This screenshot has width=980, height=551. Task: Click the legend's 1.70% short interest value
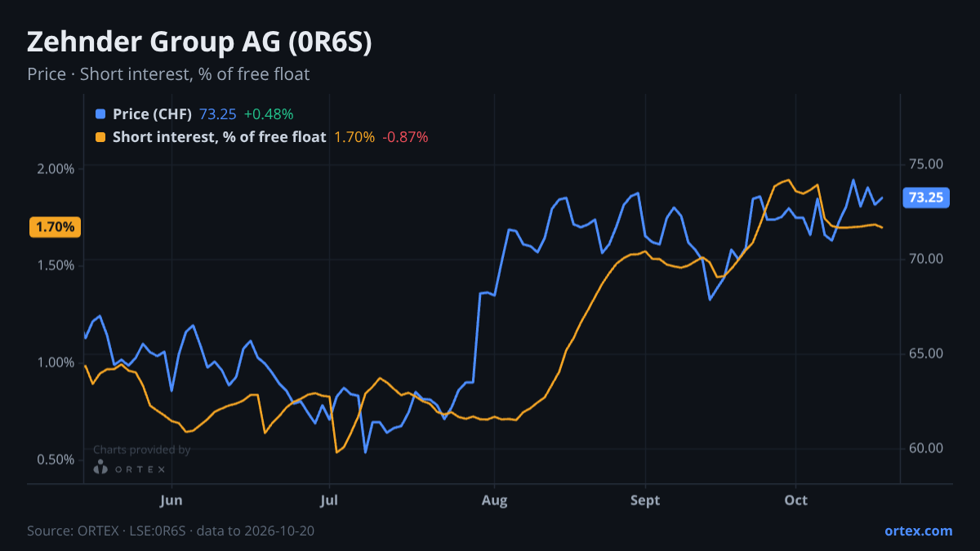point(354,137)
